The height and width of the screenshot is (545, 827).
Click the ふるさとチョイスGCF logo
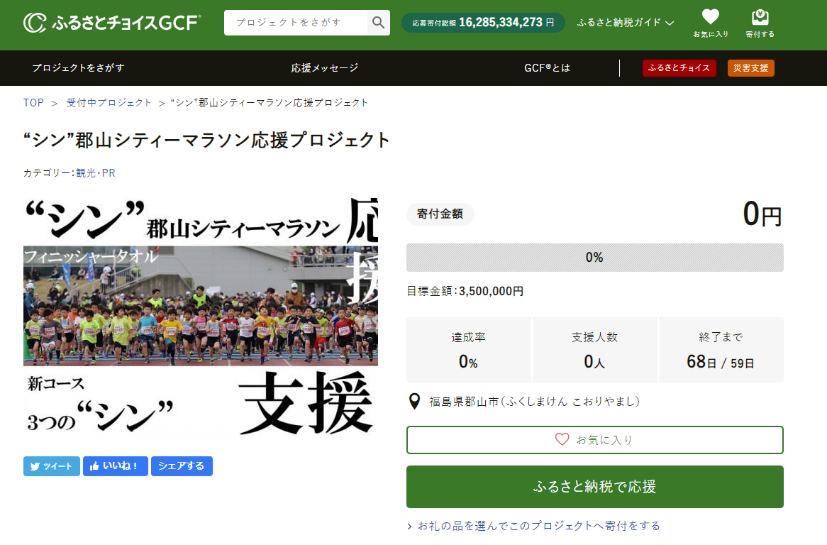pyautogui.click(x=112, y=22)
